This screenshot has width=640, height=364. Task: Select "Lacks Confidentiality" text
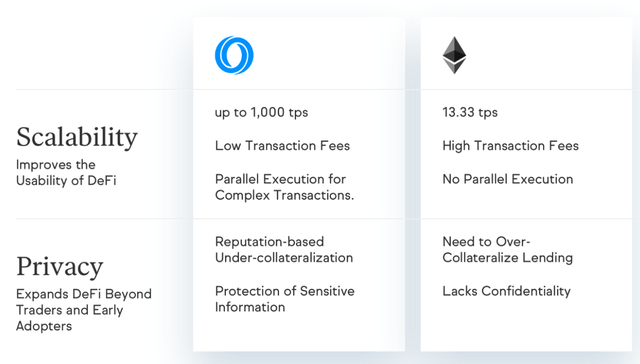click(506, 291)
